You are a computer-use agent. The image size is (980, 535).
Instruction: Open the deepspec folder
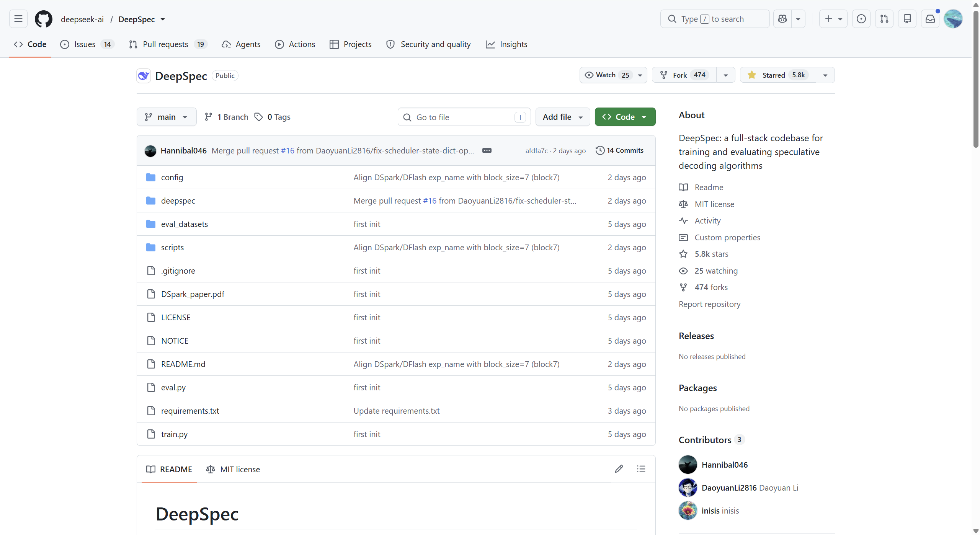tap(178, 201)
